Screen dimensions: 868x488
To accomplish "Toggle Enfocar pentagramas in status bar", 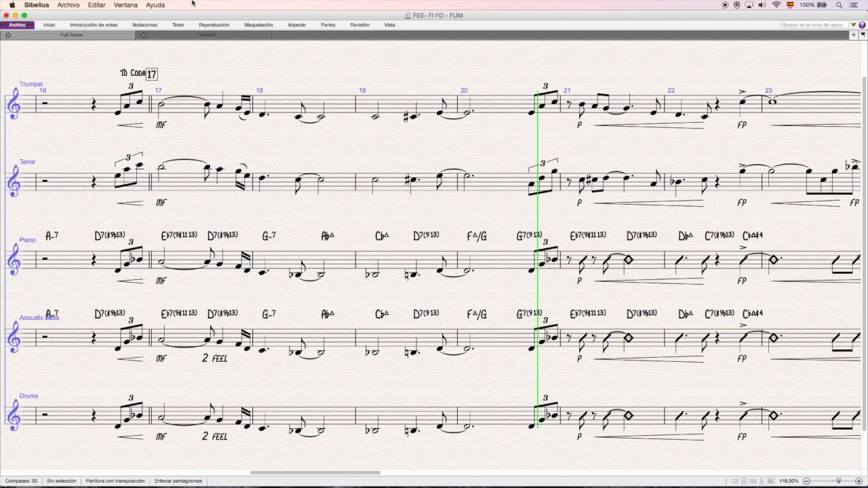I will click(x=178, y=481).
